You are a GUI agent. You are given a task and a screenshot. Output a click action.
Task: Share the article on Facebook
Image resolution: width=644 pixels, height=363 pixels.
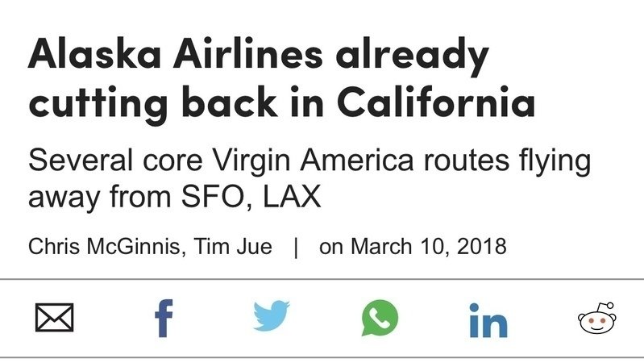(164, 318)
